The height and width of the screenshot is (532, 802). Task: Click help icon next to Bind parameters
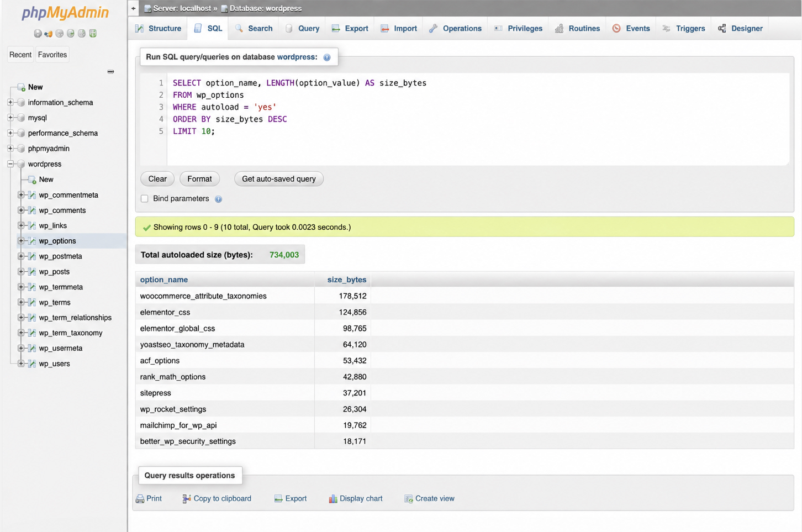[219, 199]
